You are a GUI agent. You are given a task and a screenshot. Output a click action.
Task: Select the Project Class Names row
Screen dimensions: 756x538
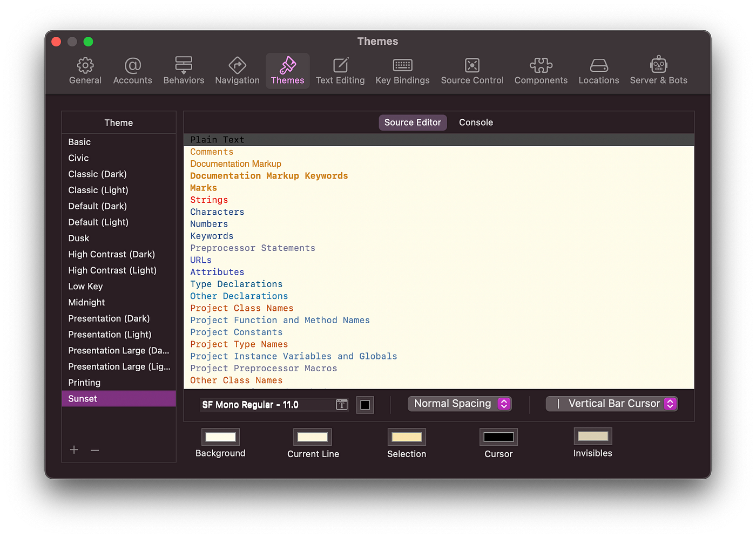(x=438, y=308)
